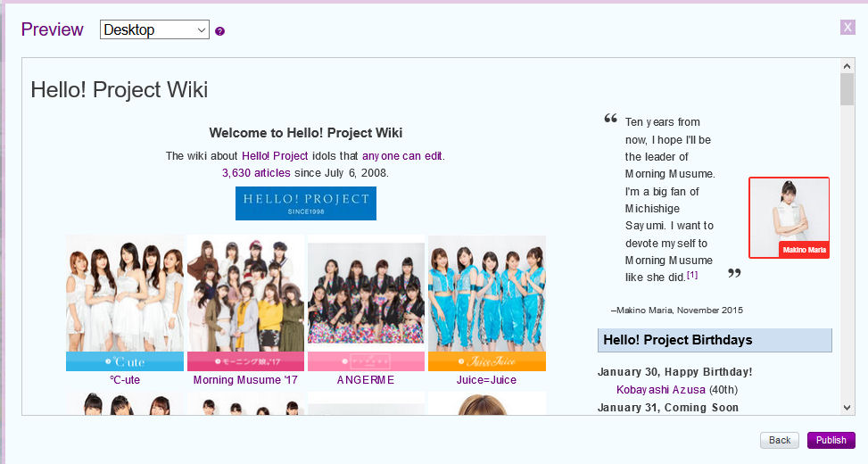Viewport: 868px width, 464px height.
Task: Click the preview scrollbar down arrow
Action: (x=847, y=408)
